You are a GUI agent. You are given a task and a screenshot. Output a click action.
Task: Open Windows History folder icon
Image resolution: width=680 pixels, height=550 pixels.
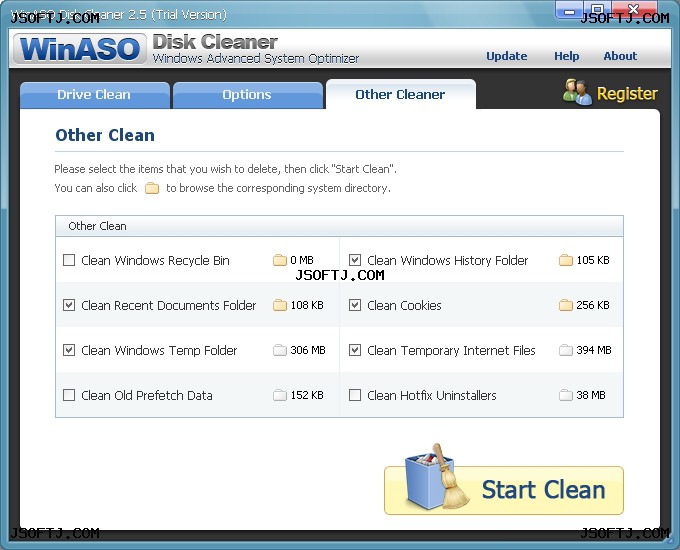click(x=566, y=260)
